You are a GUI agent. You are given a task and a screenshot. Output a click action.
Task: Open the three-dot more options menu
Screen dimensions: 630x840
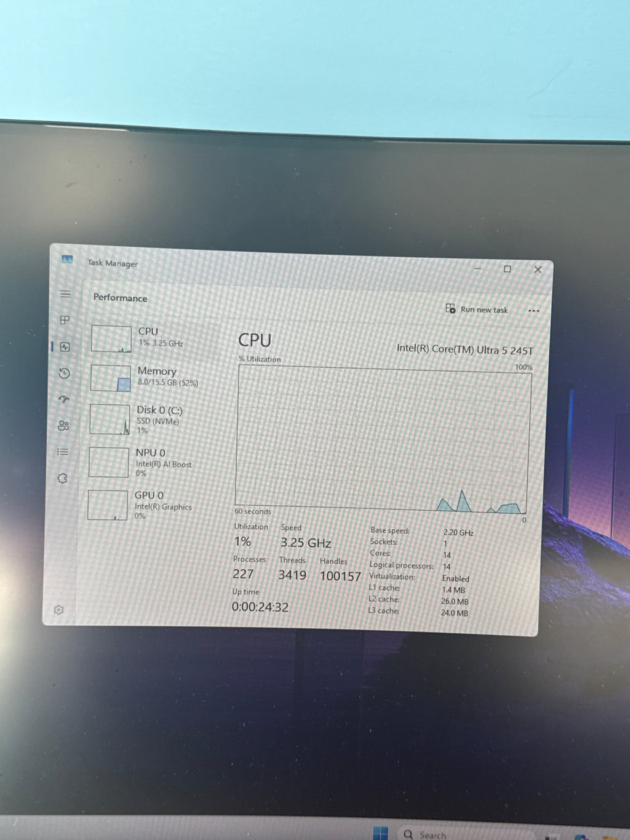click(533, 311)
